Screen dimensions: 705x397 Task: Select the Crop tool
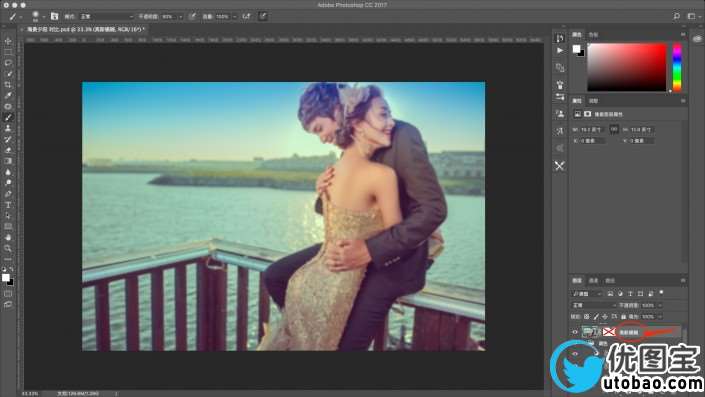[x=8, y=85]
